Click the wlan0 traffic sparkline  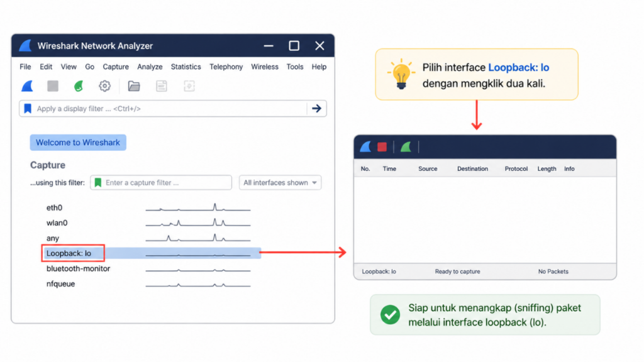click(198, 223)
